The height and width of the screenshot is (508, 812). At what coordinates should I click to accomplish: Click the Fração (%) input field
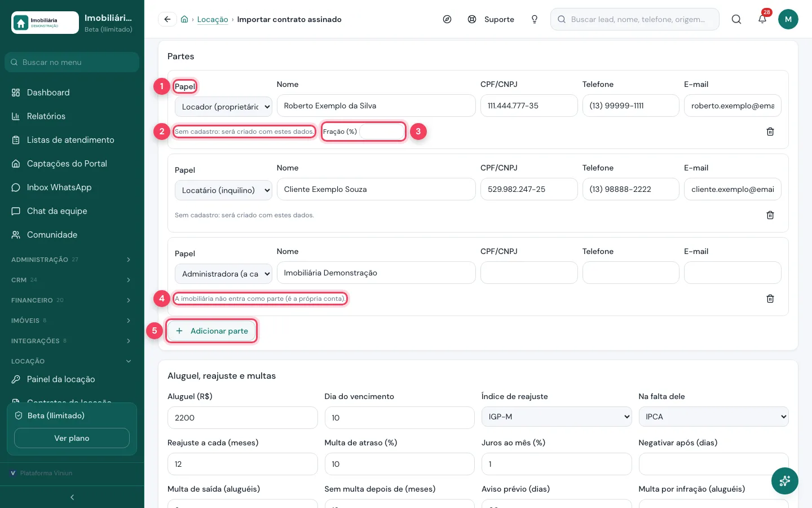pos(382,132)
